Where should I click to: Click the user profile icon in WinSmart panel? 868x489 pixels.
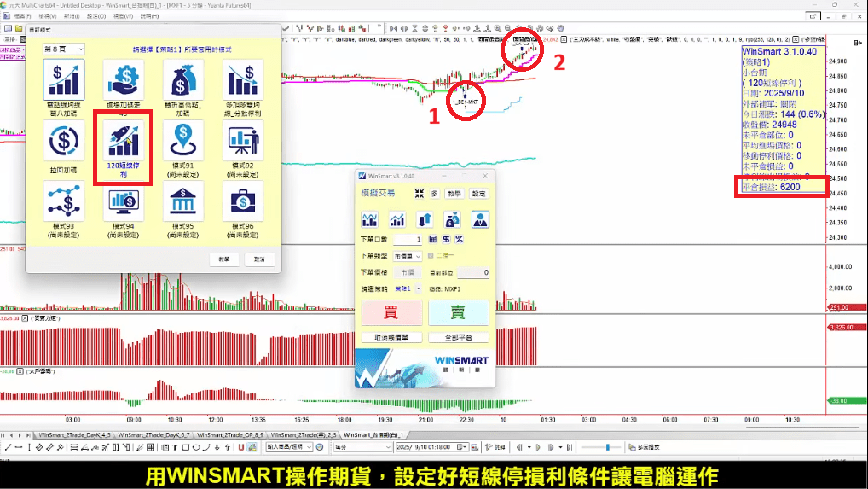(480, 219)
